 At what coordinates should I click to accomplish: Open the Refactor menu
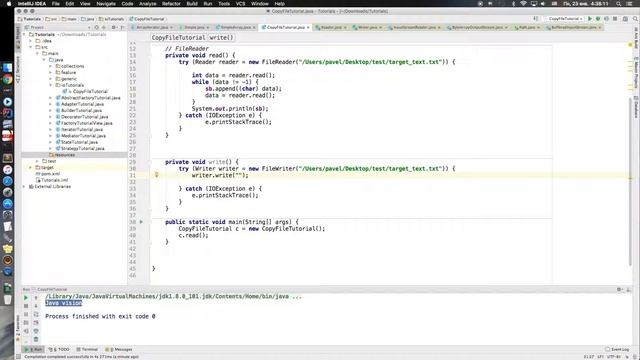[x=171, y=4]
